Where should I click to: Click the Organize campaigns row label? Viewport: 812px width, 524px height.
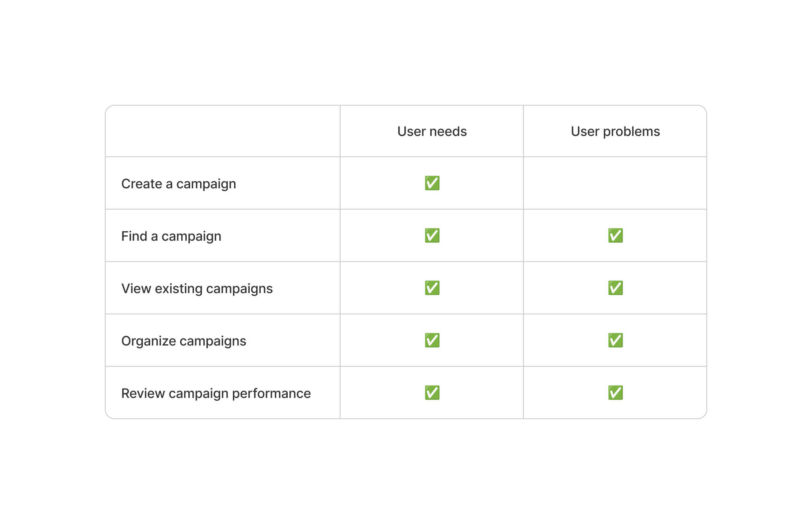pyautogui.click(x=184, y=341)
